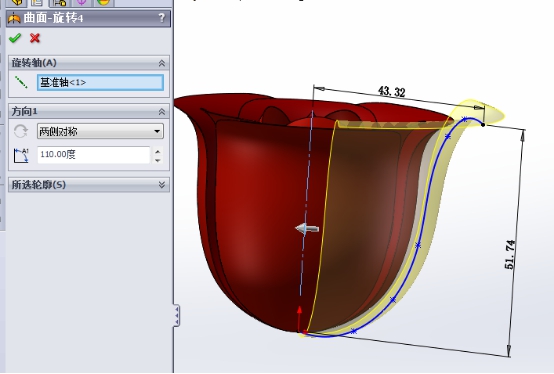This screenshot has width=554, height=374.
Task: Collapse the 旋转轴(A) section
Action: coord(162,63)
